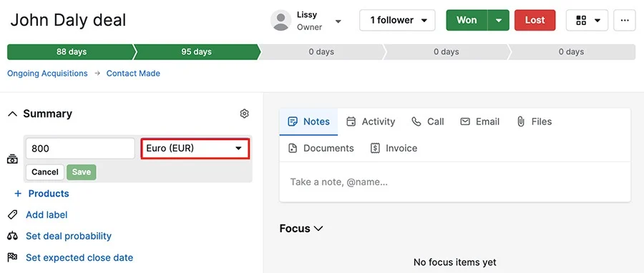Image resolution: width=644 pixels, height=273 pixels.
Task: Click the deal value money icon
Action: (x=12, y=159)
